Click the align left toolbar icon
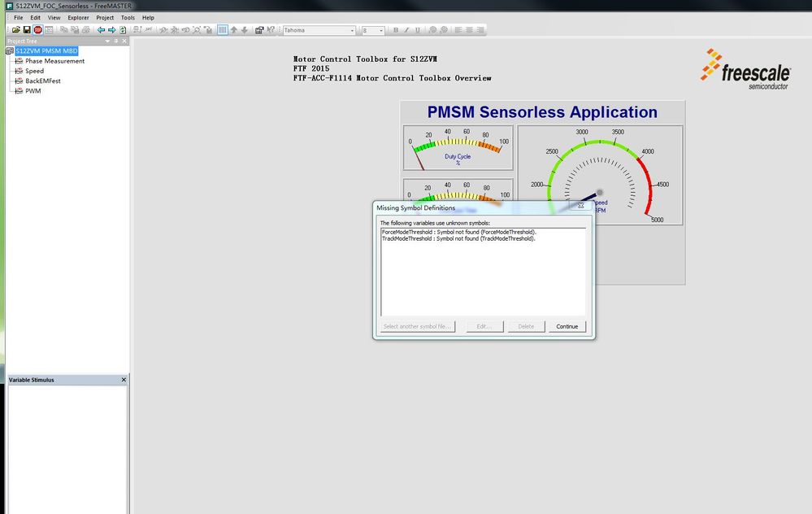The image size is (812, 514). (x=458, y=30)
